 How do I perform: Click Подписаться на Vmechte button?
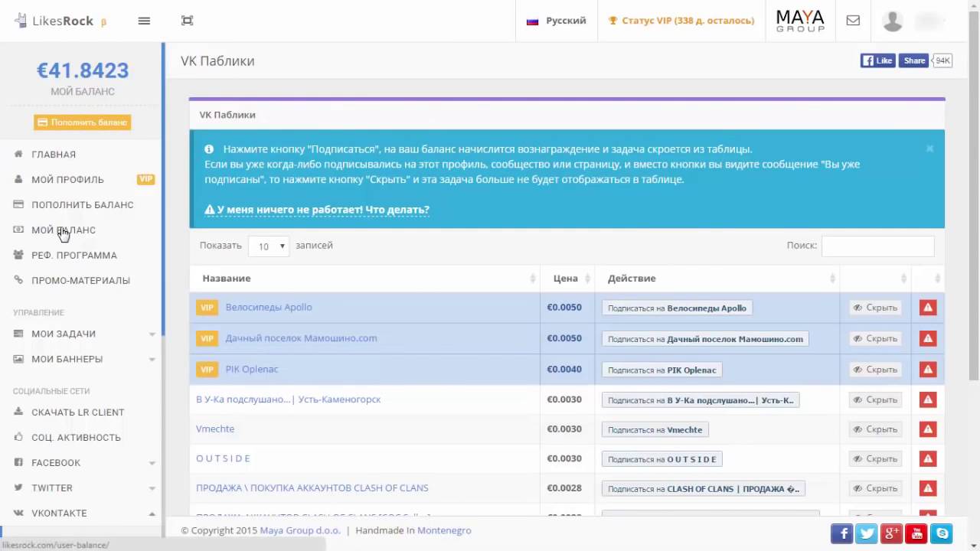655,429
